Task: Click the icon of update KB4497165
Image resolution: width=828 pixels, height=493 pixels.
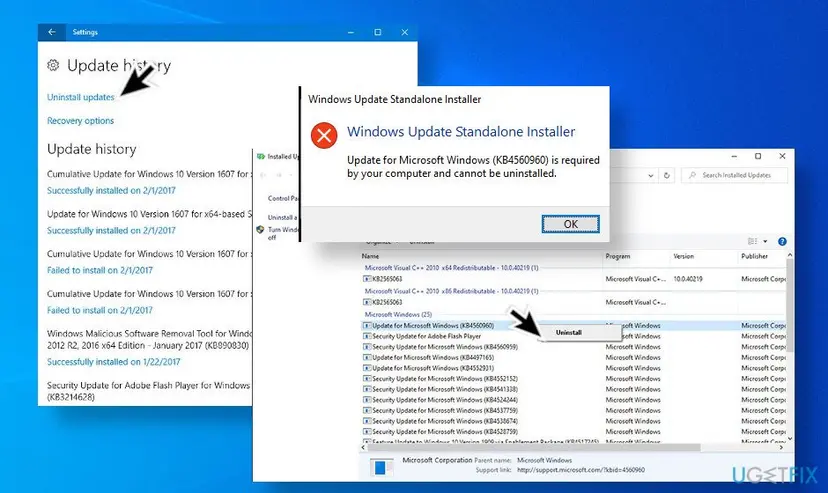Action: point(367,357)
